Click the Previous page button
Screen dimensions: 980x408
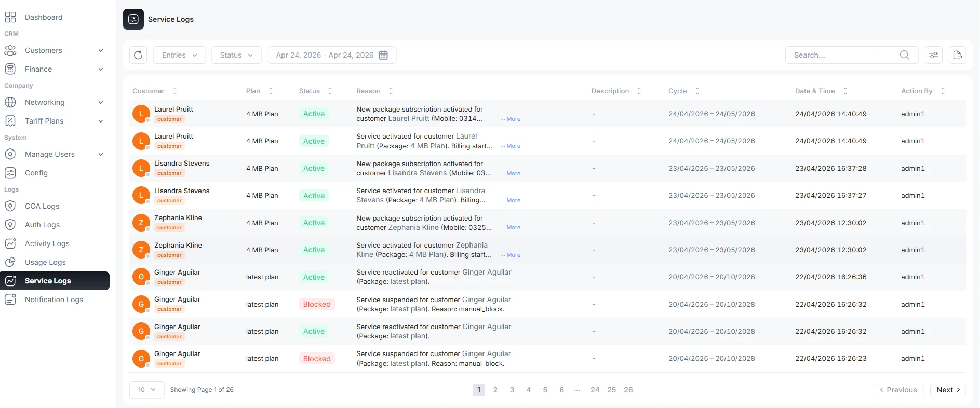(x=898, y=390)
